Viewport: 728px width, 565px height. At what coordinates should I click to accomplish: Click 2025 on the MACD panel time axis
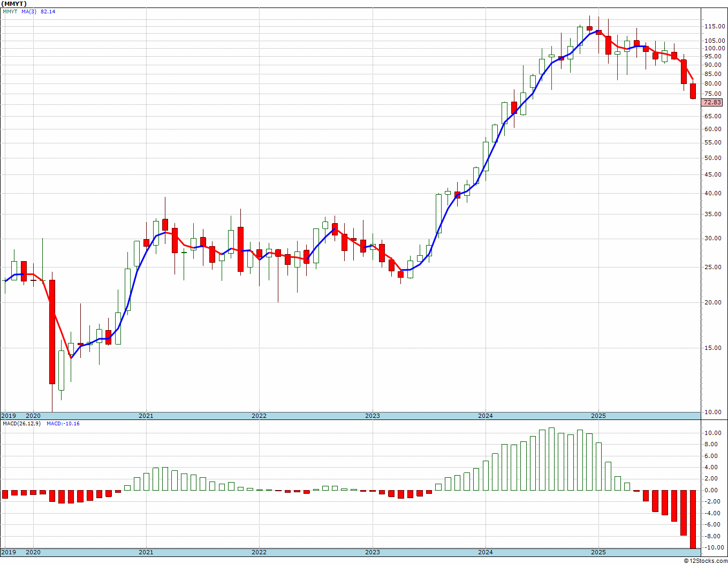click(598, 552)
